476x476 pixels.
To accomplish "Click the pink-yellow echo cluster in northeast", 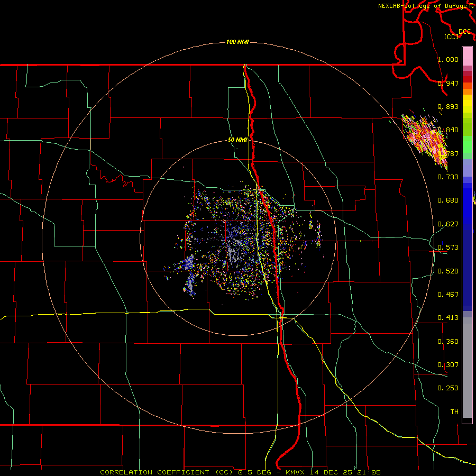I will (x=426, y=139).
